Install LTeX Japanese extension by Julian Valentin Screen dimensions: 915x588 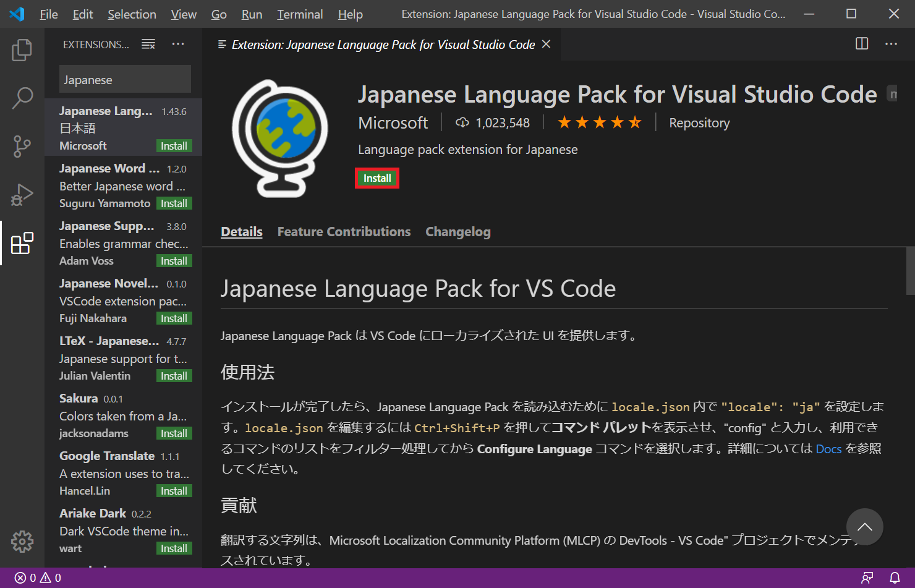tap(174, 376)
